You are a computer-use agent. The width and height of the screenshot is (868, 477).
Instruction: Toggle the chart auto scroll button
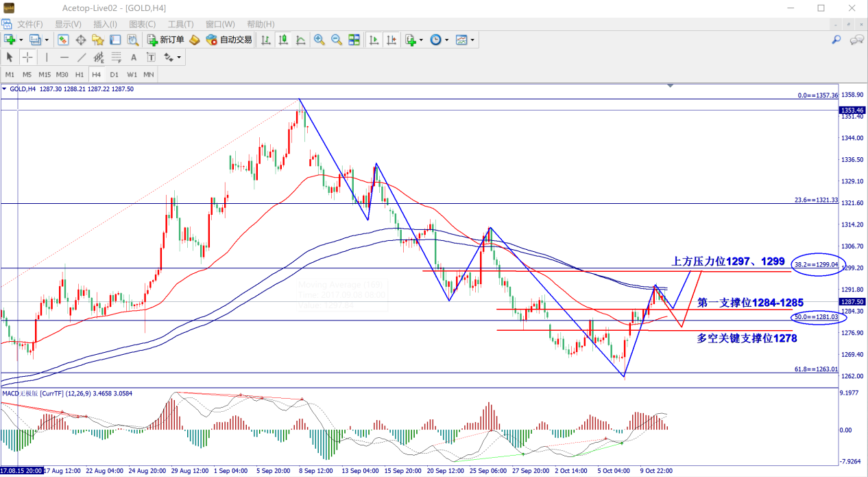374,40
